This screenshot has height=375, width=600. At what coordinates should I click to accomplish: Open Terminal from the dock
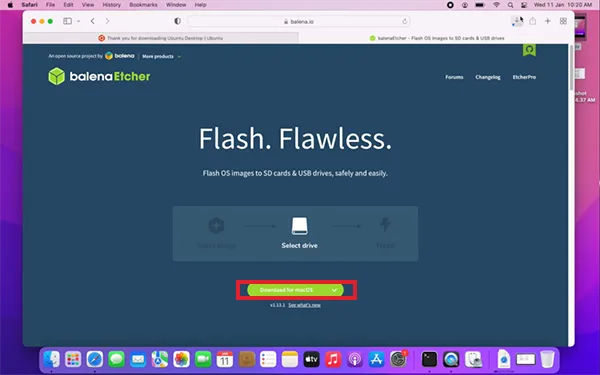click(429, 359)
